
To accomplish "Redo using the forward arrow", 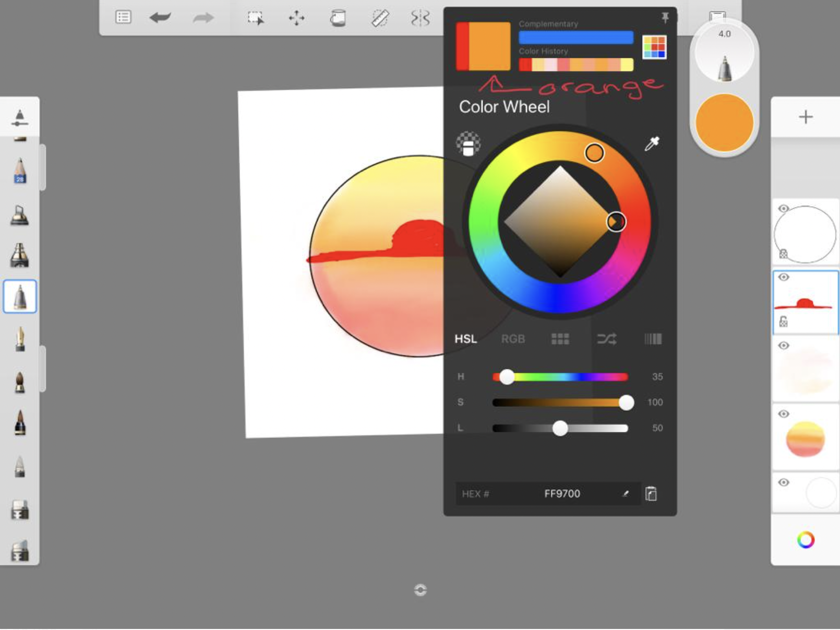I will pyautogui.click(x=203, y=18).
